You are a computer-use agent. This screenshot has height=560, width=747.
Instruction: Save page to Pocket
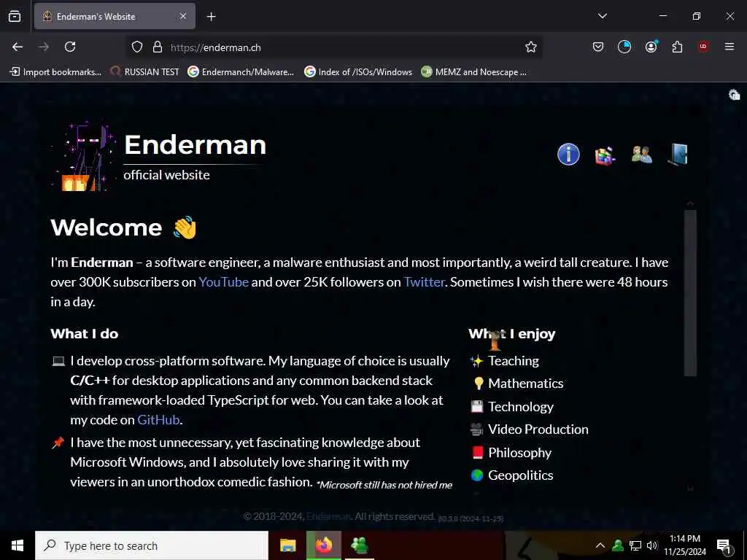pyautogui.click(x=598, y=47)
